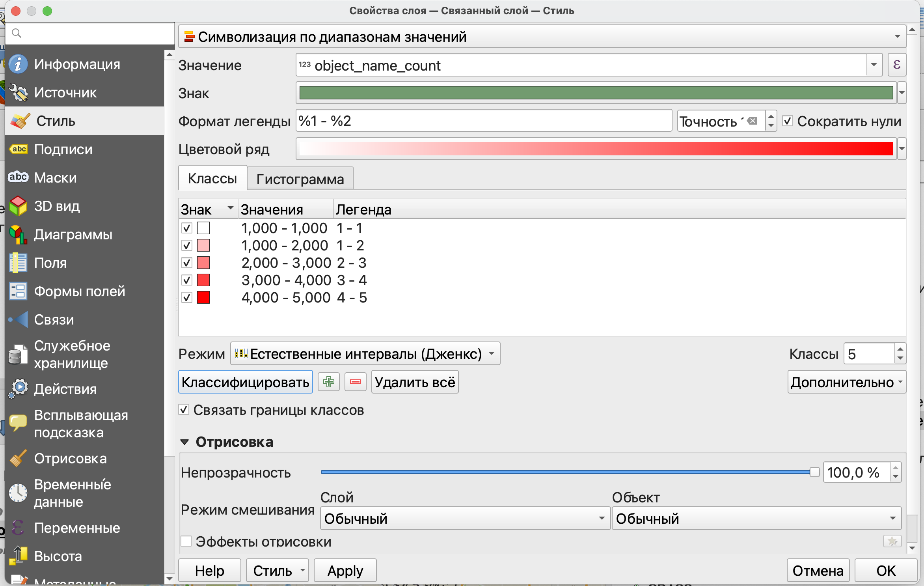The height and width of the screenshot is (586, 924).
Task: Click the red minus delete class icon
Action: click(355, 382)
